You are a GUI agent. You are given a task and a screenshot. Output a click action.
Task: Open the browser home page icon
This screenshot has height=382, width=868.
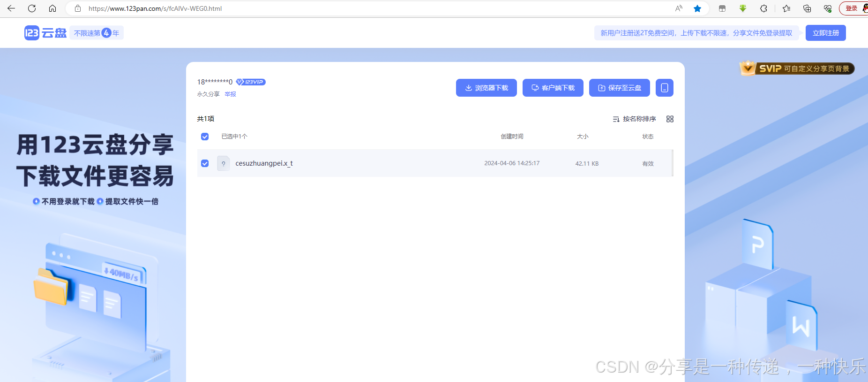pos(52,8)
